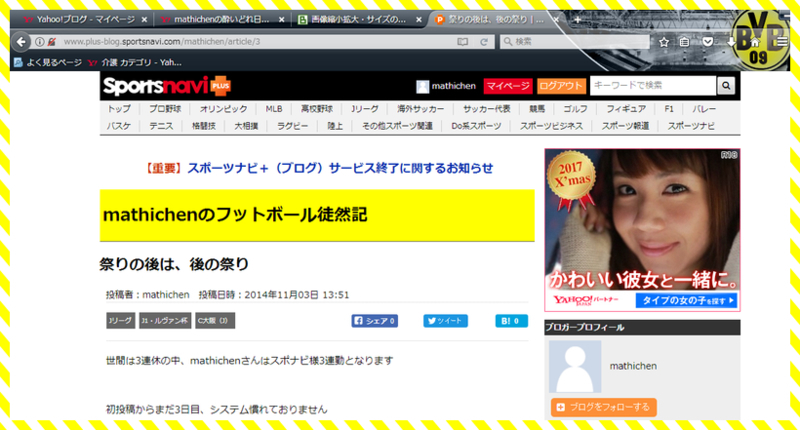Open ゴルフ navigation item

point(576,109)
